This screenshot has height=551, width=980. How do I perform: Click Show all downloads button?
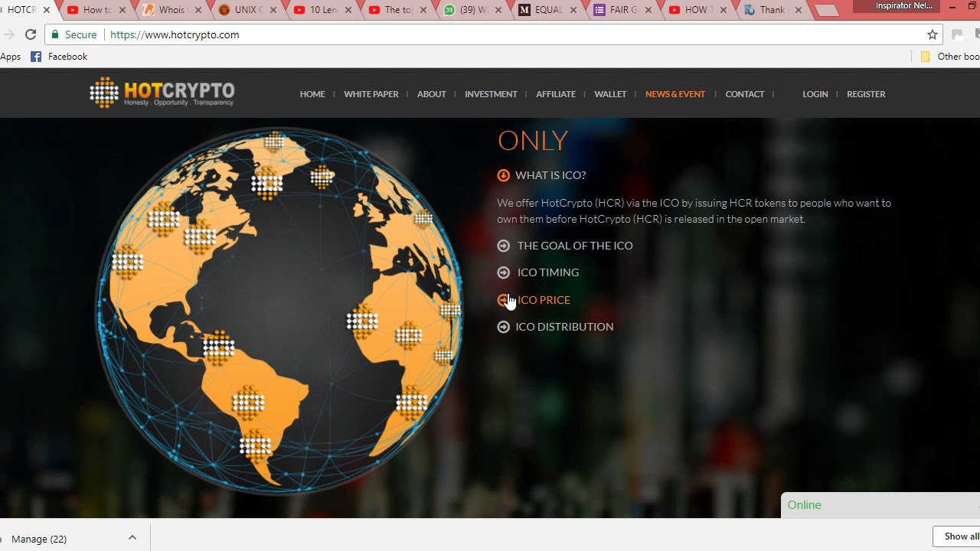(x=957, y=536)
